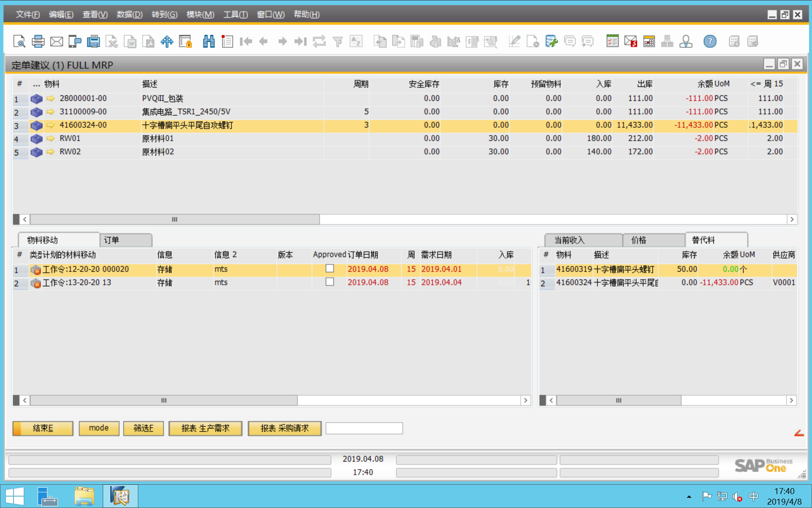812x508 pixels.
Task: Open the green checklist calendar icon
Action: [612, 41]
